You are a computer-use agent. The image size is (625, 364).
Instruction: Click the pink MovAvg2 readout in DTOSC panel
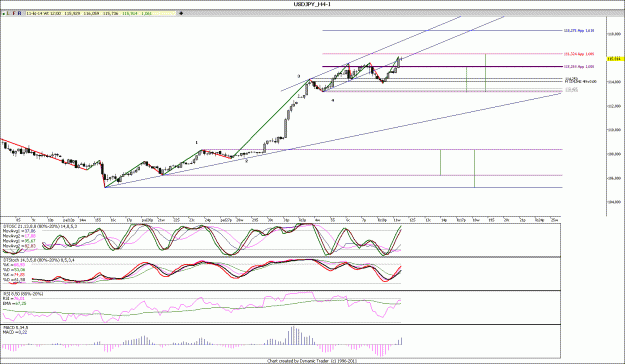(20, 236)
